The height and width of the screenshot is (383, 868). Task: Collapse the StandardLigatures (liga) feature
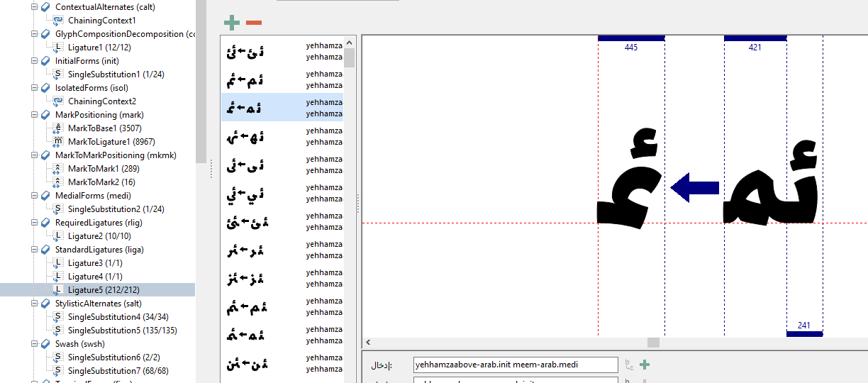pyautogui.click(x=35, y=250)
